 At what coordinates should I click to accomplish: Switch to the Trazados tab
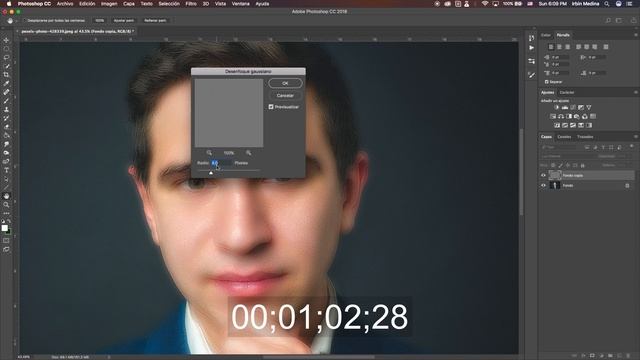[585, 137]
